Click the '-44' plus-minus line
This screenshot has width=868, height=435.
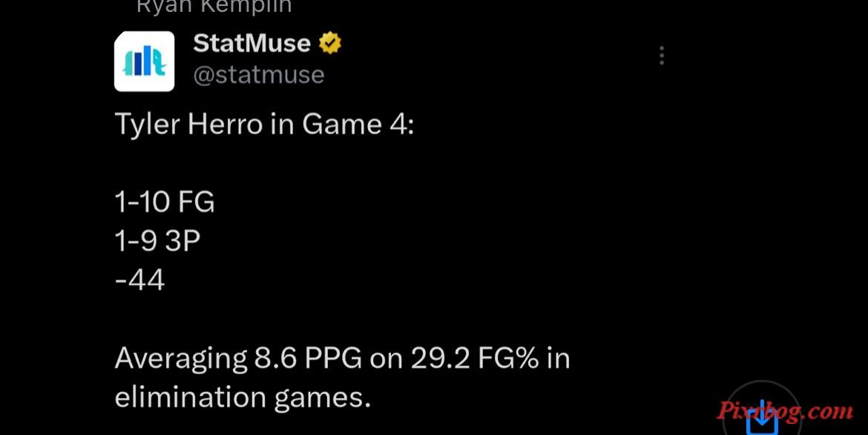[x=139, y=280]
